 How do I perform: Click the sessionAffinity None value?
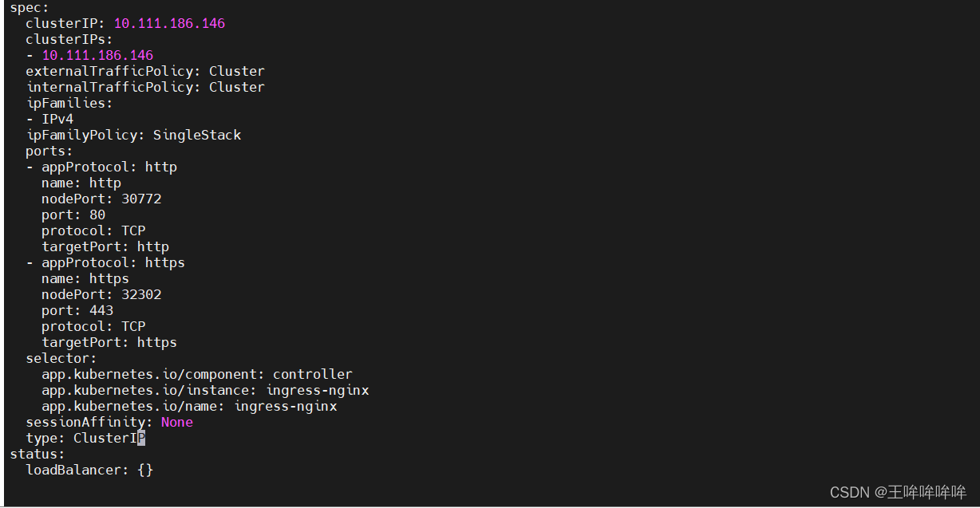(176, 422)
